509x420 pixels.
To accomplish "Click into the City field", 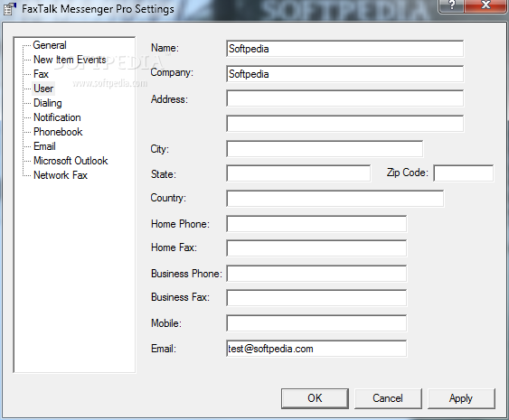I will (325, 149).
